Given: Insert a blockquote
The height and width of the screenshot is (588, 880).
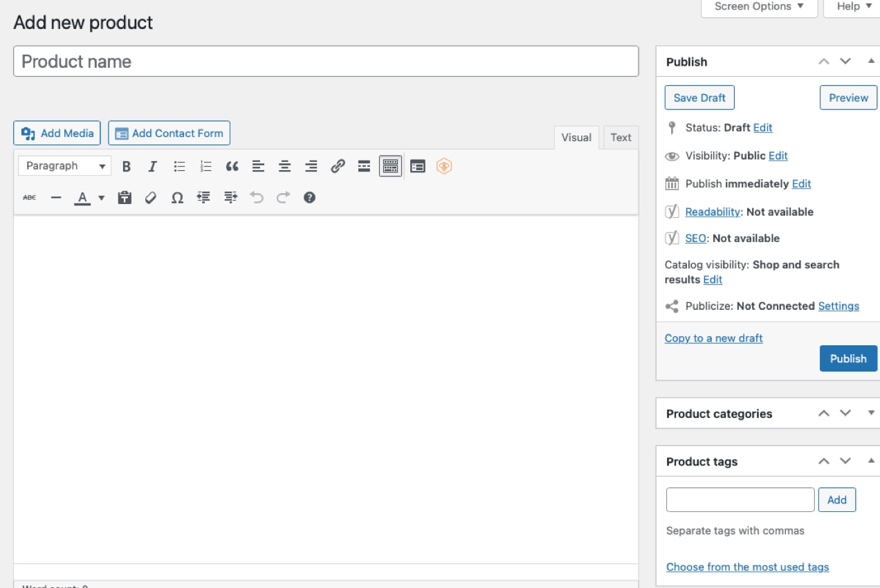Looking at the screenshot, I should (x=232, y=166).
